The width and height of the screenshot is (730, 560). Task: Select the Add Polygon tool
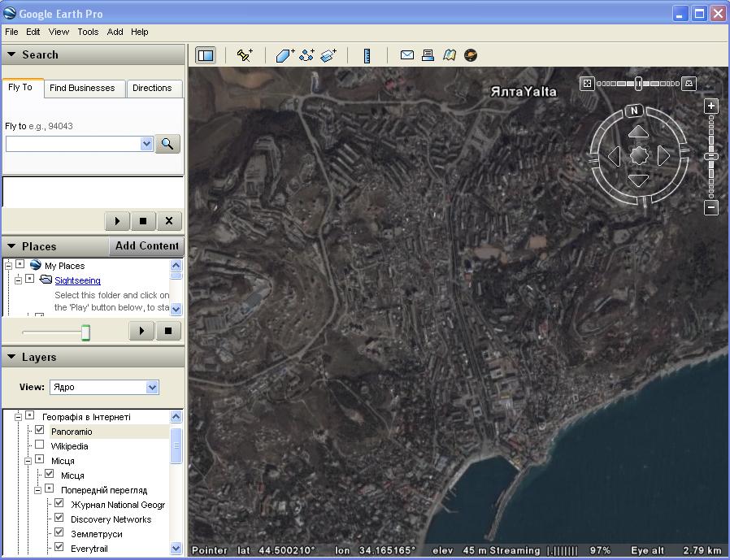(x=285, y=55)
